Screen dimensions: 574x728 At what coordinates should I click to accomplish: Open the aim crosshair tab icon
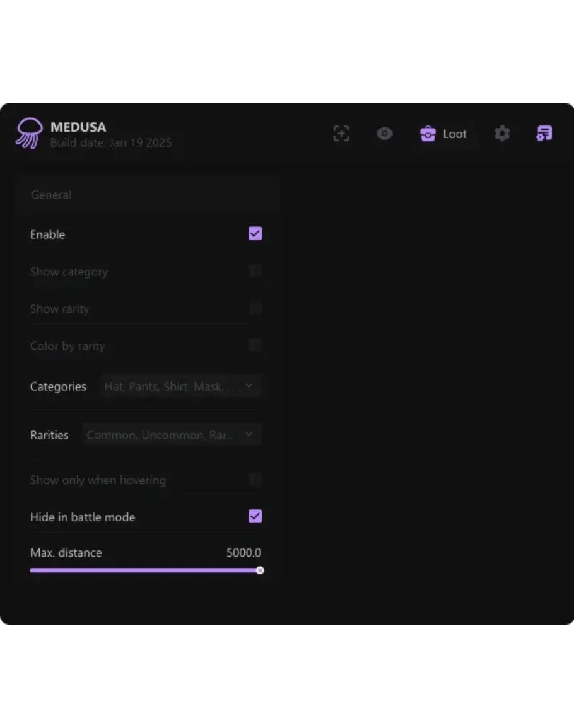341,134
